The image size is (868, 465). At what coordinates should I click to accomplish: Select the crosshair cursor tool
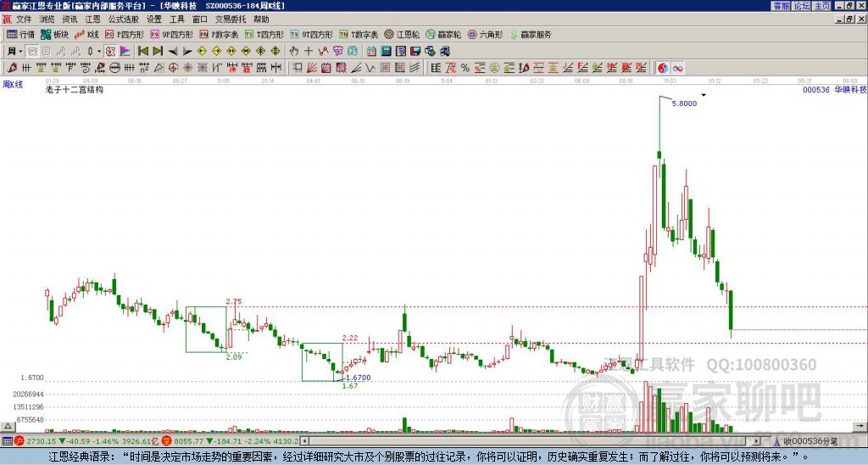click(309, 52)
